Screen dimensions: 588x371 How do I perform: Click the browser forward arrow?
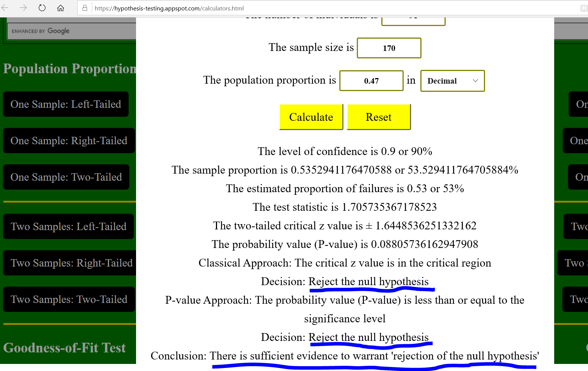(x=23, y=8)
